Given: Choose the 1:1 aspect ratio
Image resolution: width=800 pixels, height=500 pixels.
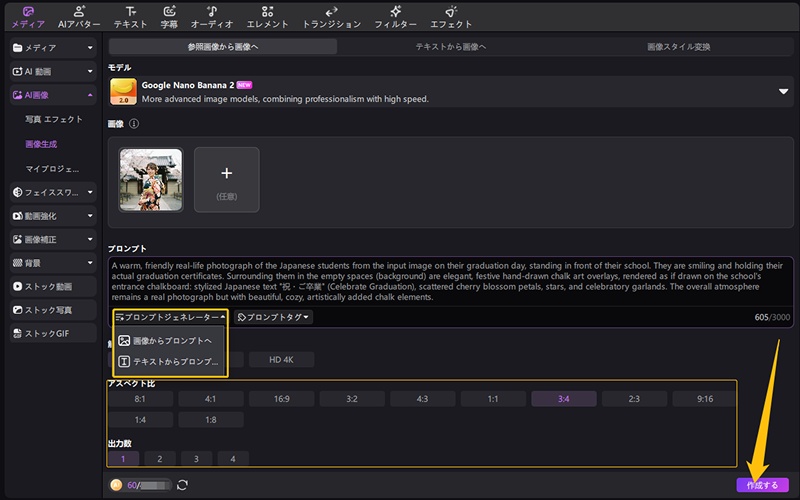Looking at the screenshot, I should tap(493, 398).
